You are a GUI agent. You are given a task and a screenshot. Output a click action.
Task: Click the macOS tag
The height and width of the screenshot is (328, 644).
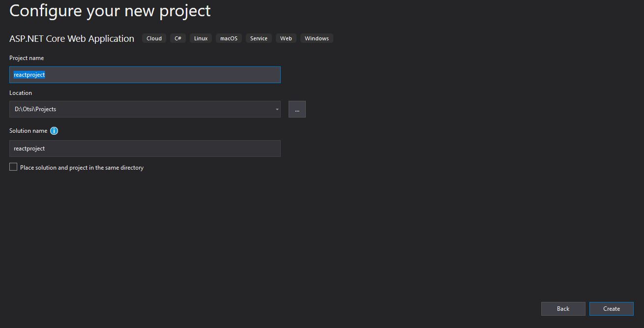point(229,38)
